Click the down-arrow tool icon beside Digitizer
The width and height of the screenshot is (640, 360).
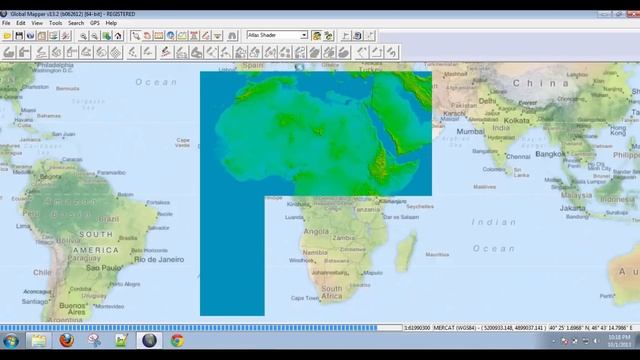218,36
